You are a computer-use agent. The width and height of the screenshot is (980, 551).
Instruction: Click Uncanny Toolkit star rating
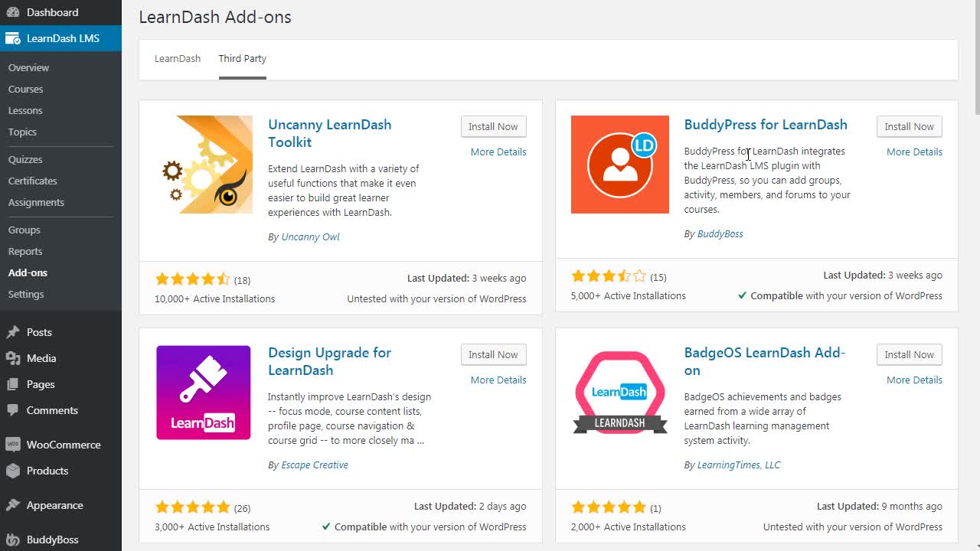[x=192, y=279]
